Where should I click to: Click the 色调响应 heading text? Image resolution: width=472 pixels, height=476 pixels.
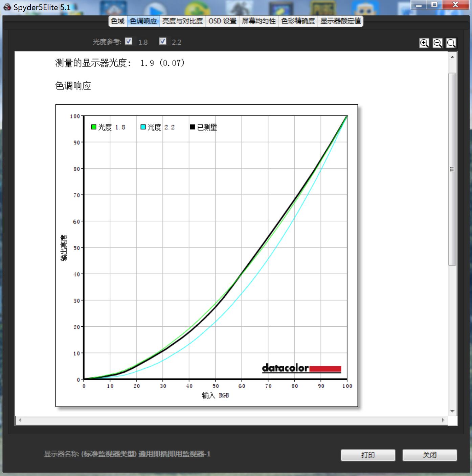(73, 86)
